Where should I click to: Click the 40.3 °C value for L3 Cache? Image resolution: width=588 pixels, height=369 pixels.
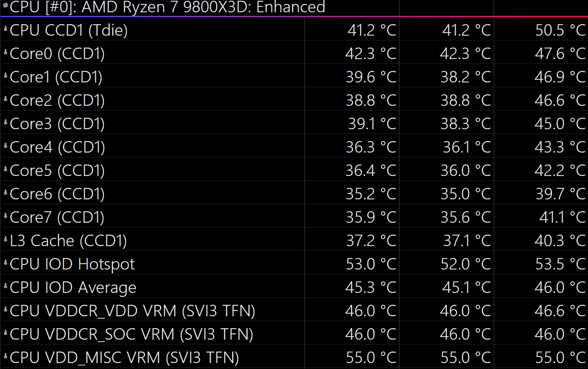pyautogui.click(x=560, y=241)
